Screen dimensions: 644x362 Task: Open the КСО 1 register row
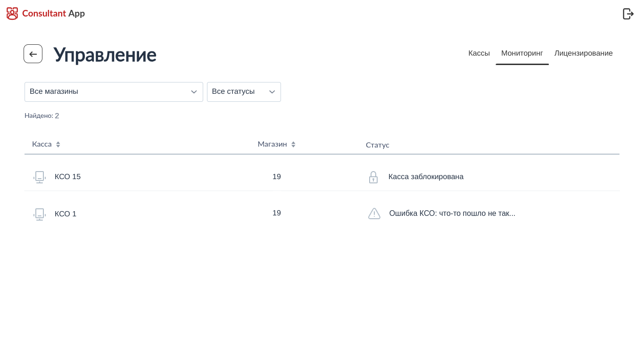coord(66,214)
